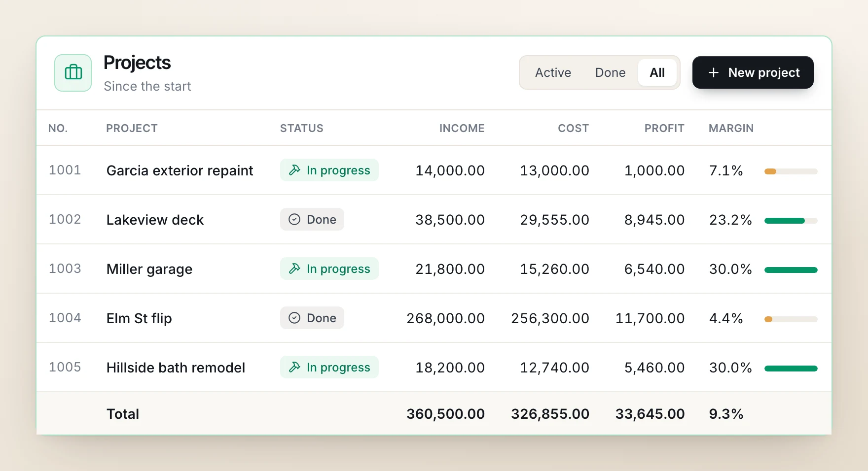Image resolution: width=868 pixels, height=471 pixels.
Task: Click income value 14,000.00
Action: 450,170
